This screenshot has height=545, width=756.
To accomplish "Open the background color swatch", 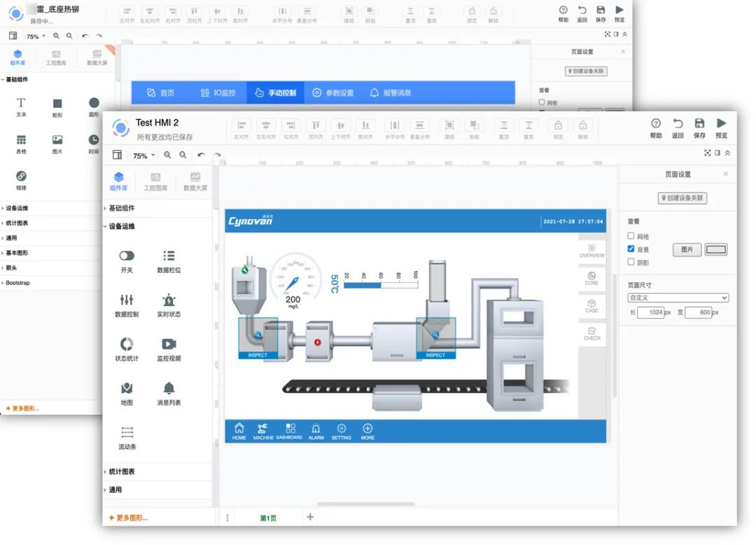I will [716, 249].
